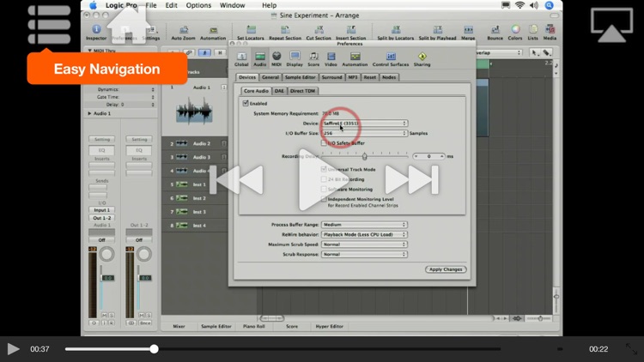This screenshot has width=644, height=362.
Task: Open the Colors palette icon
Action: click(x=515, y=30)
